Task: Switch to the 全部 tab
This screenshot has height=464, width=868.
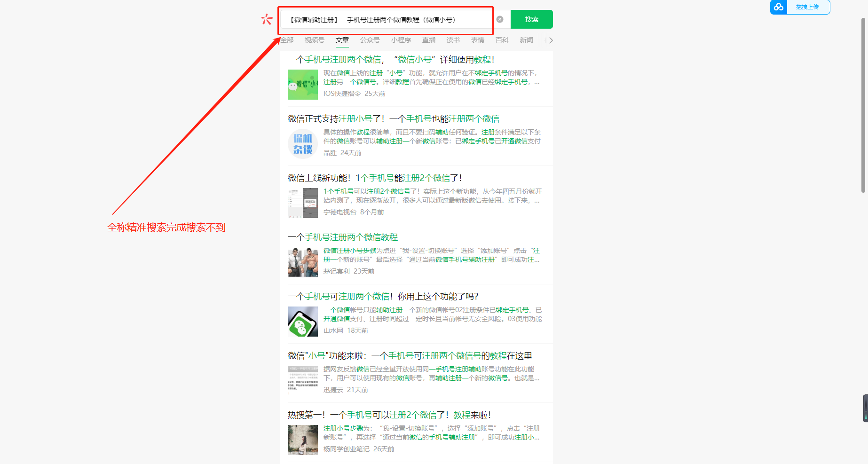Action: tap(287, 40)
